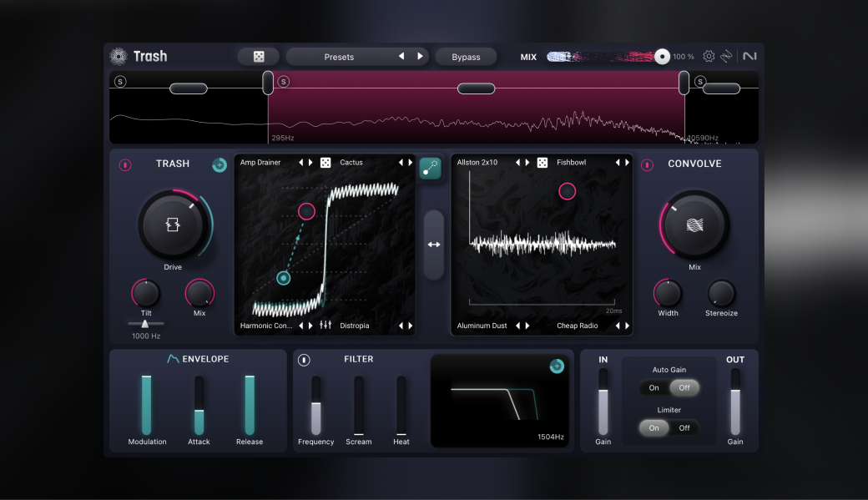The height and width of the screenshot is (500, 868).
Task: Click the Trash logo icon
Action: tap(119, 56)
